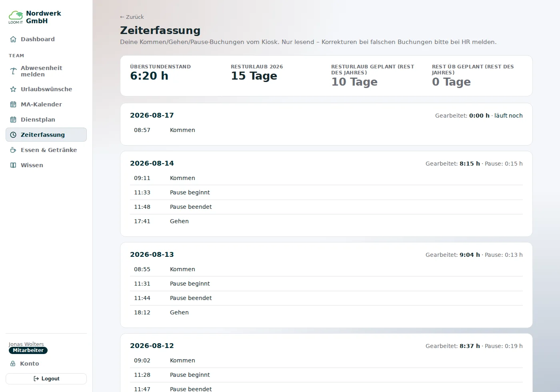Click the Rest ÜB geplant value 0 Tage
Image resolution: width=560 pixels, height=392 pixels.
point(451,82)
